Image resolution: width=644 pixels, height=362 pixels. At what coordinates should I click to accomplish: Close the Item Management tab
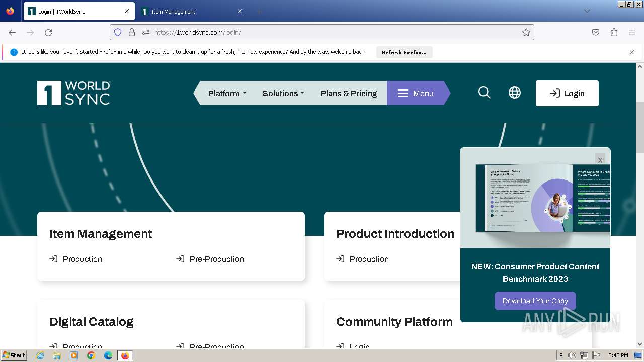pos(240,11)
